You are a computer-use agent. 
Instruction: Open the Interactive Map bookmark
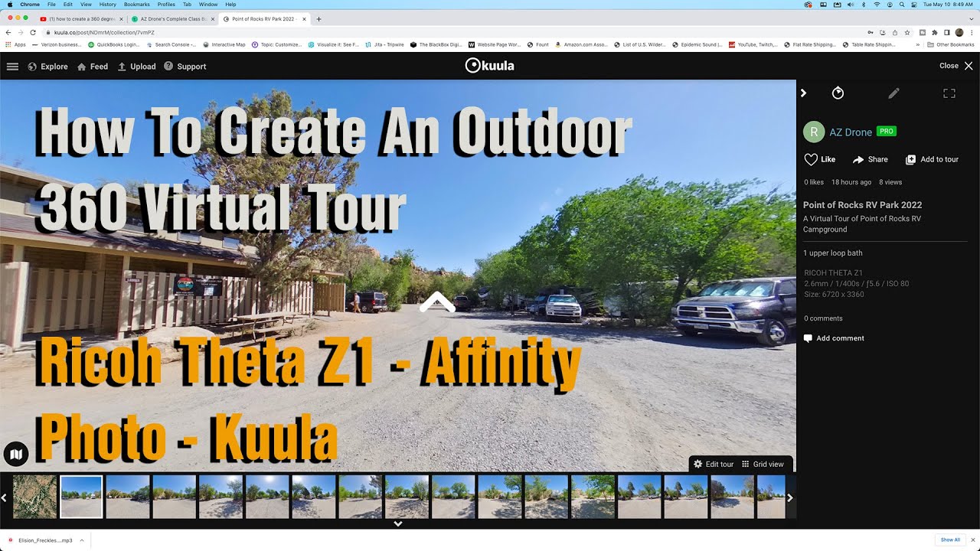click(x=224, y=45)
